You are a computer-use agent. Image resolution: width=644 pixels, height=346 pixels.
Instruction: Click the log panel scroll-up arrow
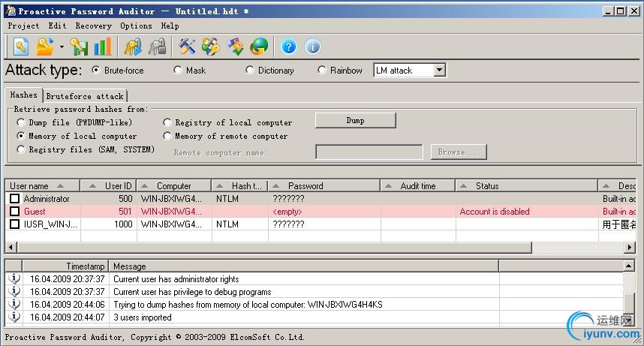point(629,266)
